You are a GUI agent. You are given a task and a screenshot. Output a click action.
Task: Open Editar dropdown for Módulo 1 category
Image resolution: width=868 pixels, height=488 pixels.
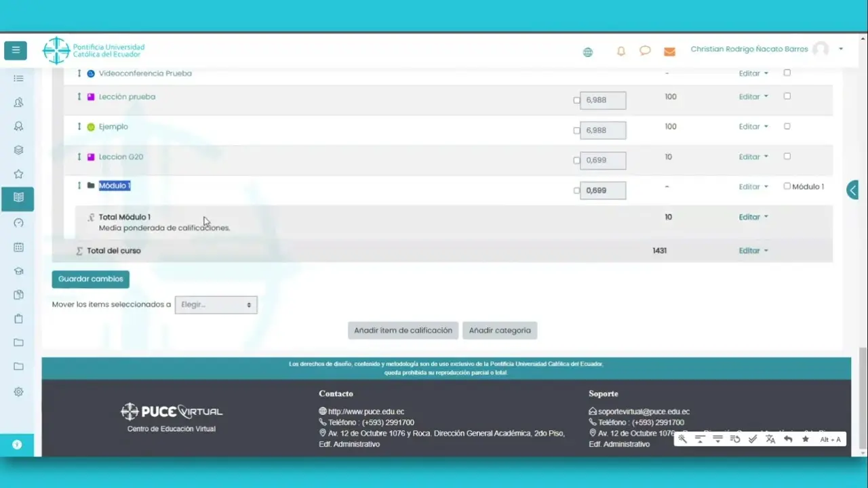[x=753, y=186]
